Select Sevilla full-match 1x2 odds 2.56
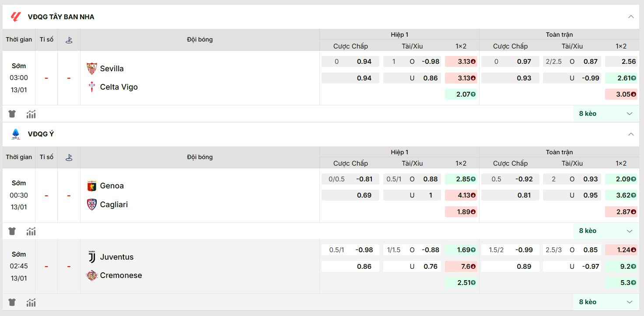 [x=621, y=62]
